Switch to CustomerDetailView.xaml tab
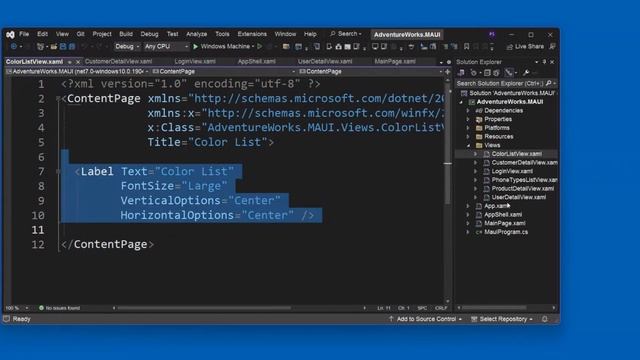Viewport: 640px width, 360px height. click(118, 61)
